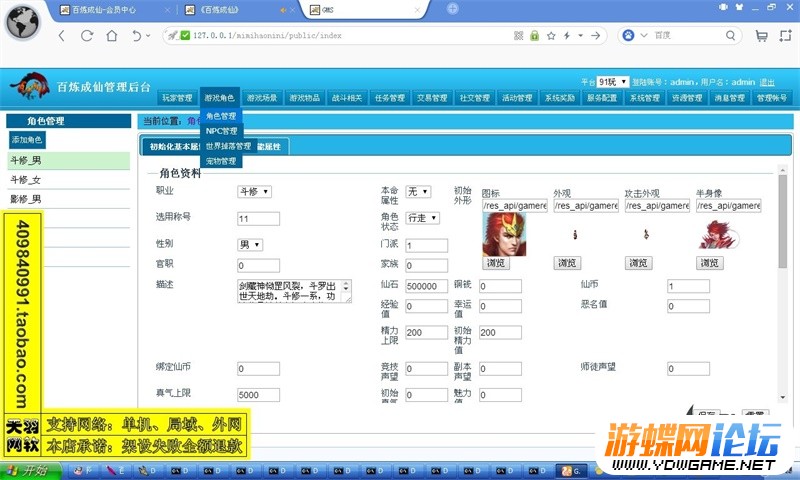The width and height of the screenshot is (800, 480).
Task: Open the 本命属性 无 dropdown
Action: point(418,192)
